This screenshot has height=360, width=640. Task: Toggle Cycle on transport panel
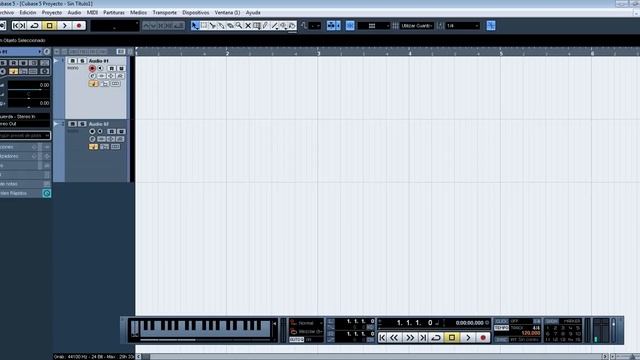436,338
